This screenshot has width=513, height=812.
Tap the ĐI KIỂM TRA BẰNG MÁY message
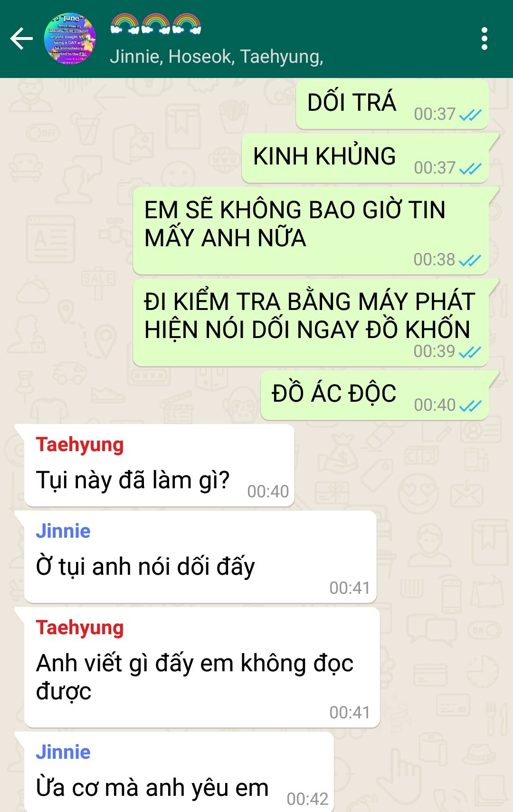pos(311,322)
